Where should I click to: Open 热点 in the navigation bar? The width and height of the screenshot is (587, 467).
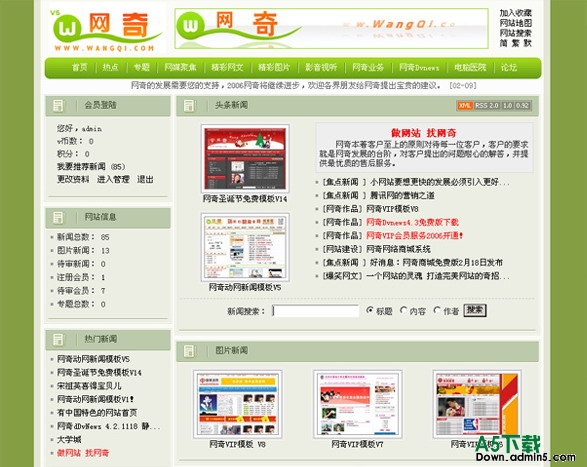tap(110, 67)
